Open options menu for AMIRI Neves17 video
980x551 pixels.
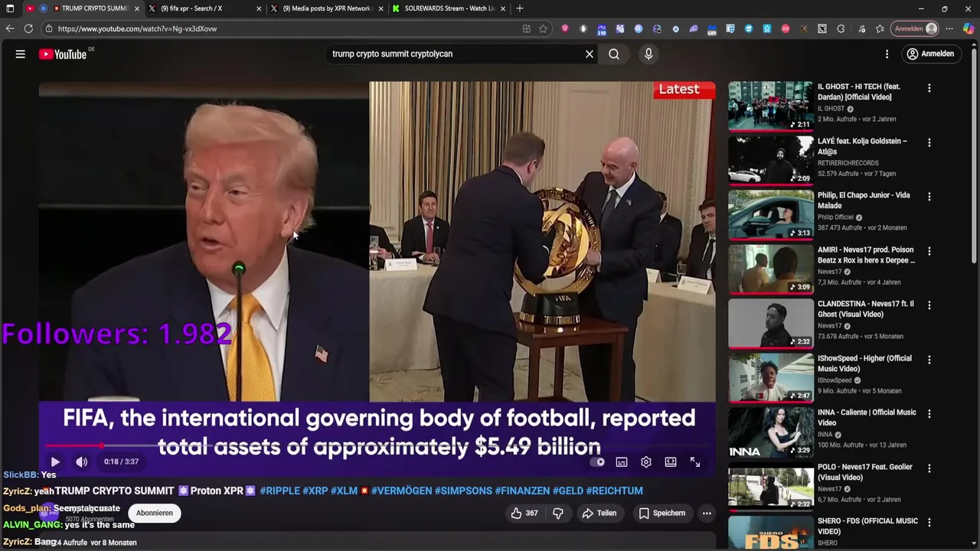click(x=929, y=252)
